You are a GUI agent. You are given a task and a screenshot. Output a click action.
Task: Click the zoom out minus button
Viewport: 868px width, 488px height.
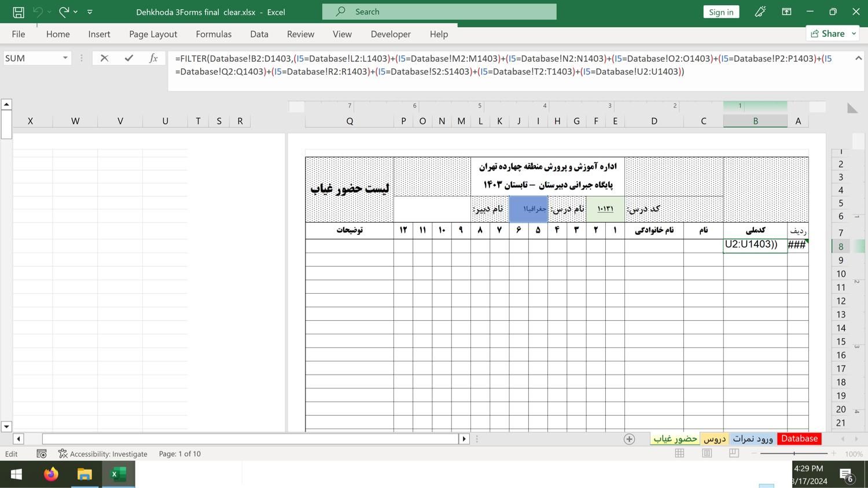tap(754, 454)
